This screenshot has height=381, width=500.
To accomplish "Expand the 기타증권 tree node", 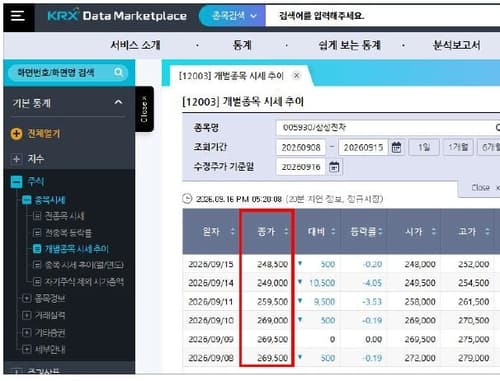I will pyautogui.click(x=26, y=332).
